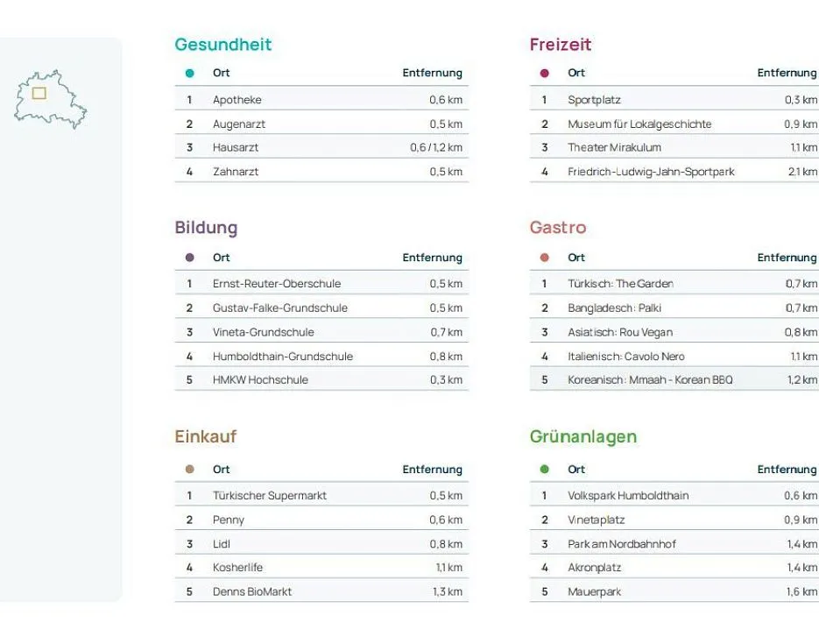The image size is (819, 644).
Task: Click Ernst-Reuter-Oberschule in Bildung list
Action: click(277, 284)
